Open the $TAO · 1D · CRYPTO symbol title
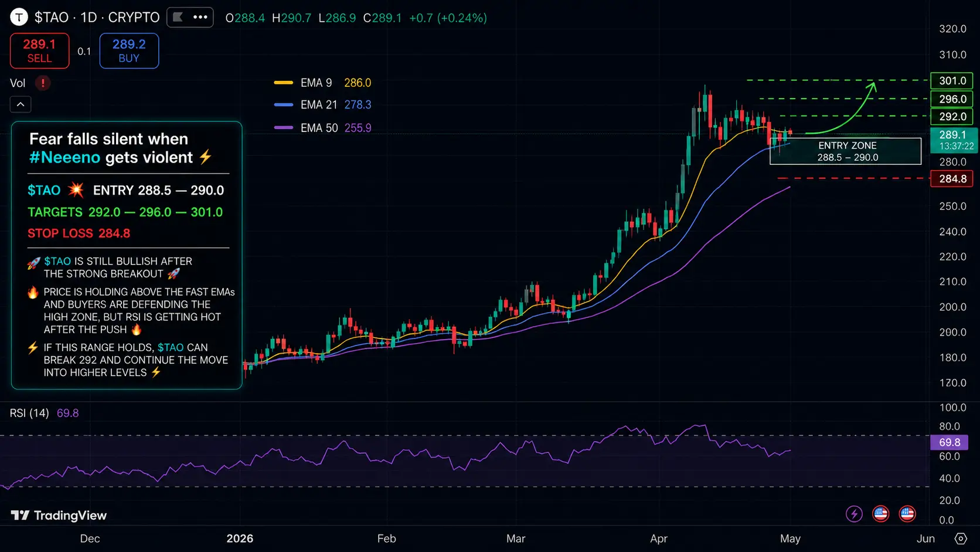 97,18
